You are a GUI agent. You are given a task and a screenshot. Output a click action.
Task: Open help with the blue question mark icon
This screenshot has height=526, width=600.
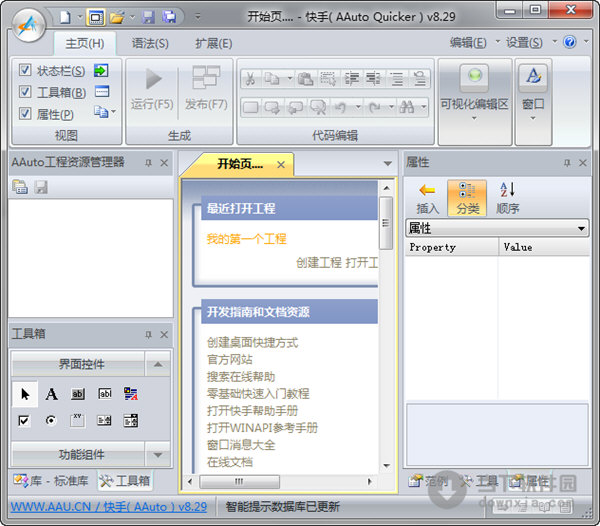coord(569,42)
